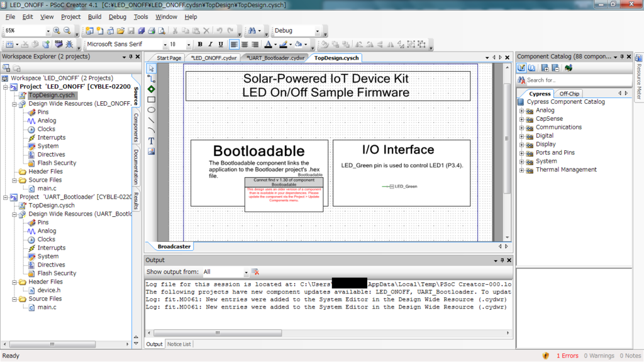Select the Broadcaster sheet tab
This screenshot has height=362, width=644.
coord(174,246)
